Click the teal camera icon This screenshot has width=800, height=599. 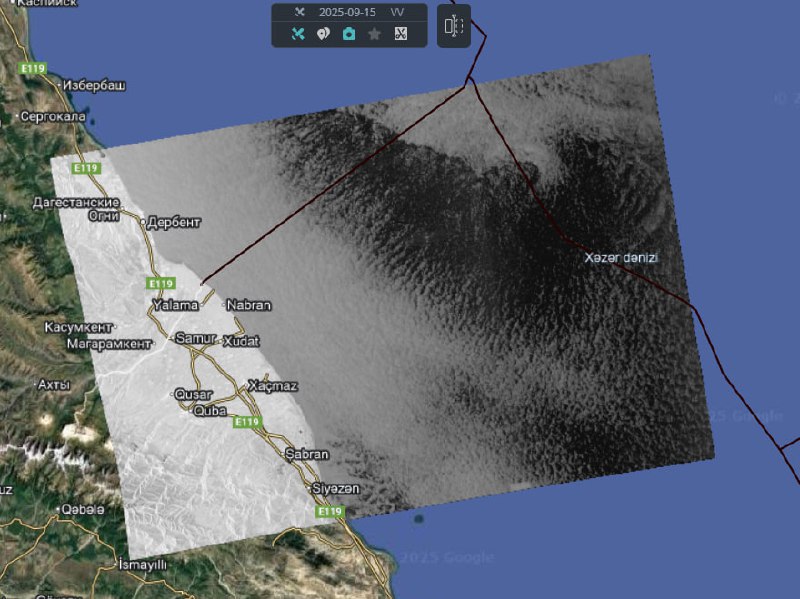(349, 34)
